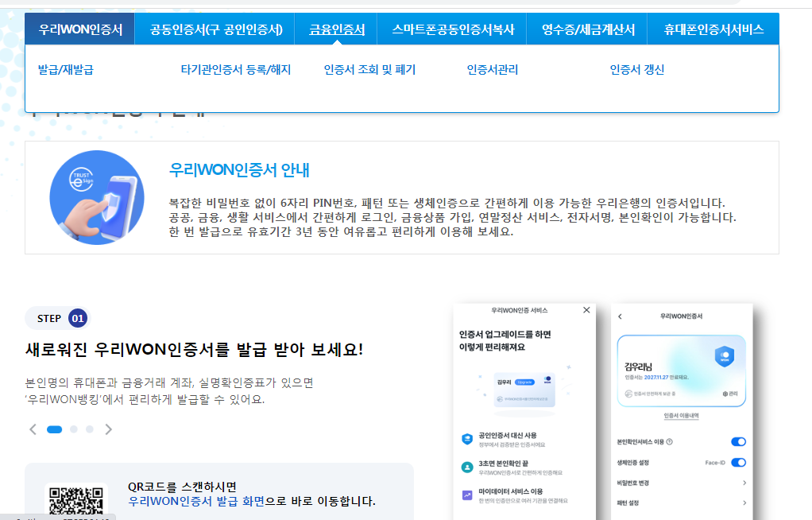Click the 김우리님 name on certificate card
This screenshot has width=812, height=520.
coord(639,367)
